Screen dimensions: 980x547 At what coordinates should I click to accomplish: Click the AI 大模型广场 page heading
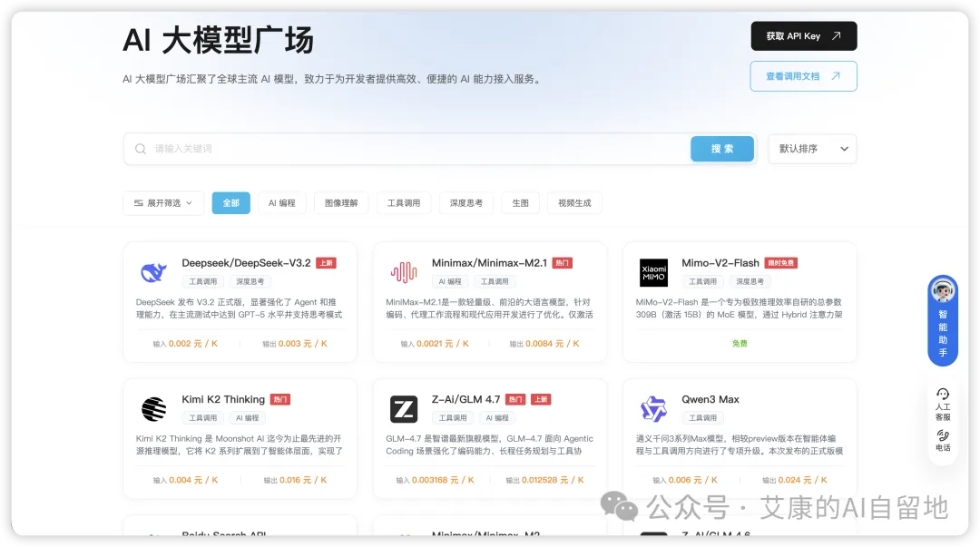(x=218, y=41)
